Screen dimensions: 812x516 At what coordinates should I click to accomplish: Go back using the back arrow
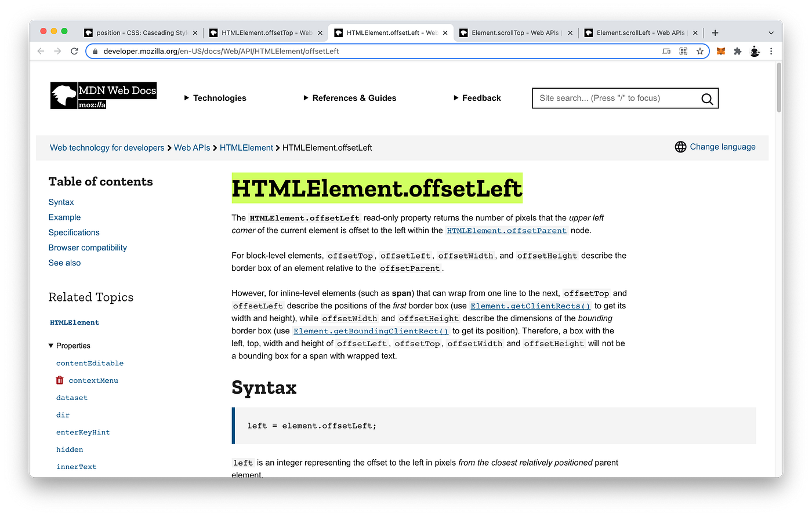point(41,51)
